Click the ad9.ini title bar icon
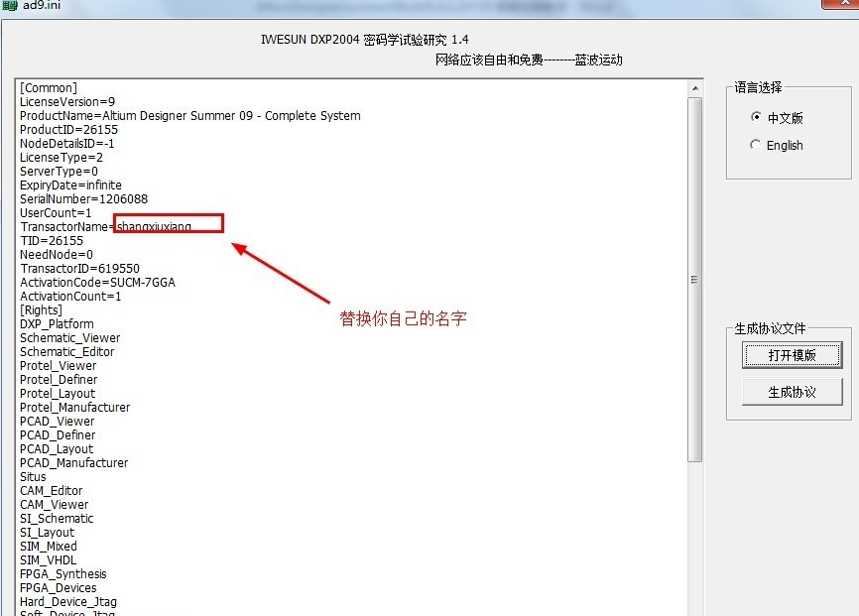859x616 pixels. pos(10,6)
